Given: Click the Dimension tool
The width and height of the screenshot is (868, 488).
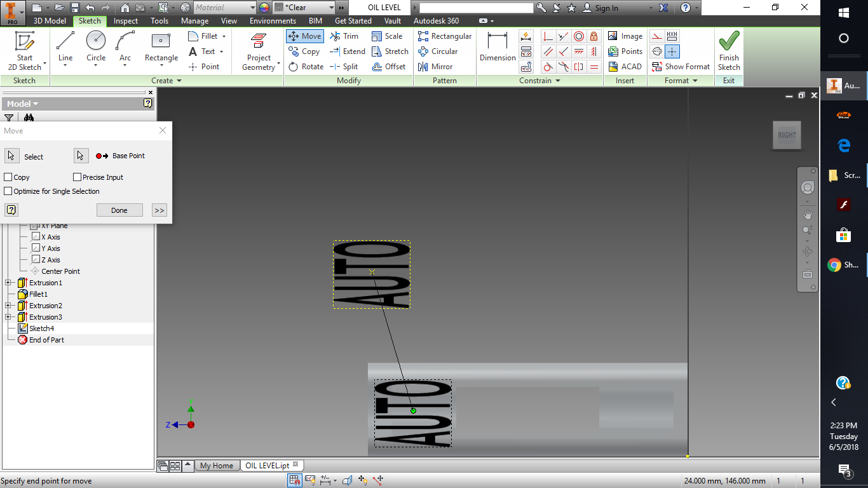Looking at the screenshot, I should pos(498,47).
